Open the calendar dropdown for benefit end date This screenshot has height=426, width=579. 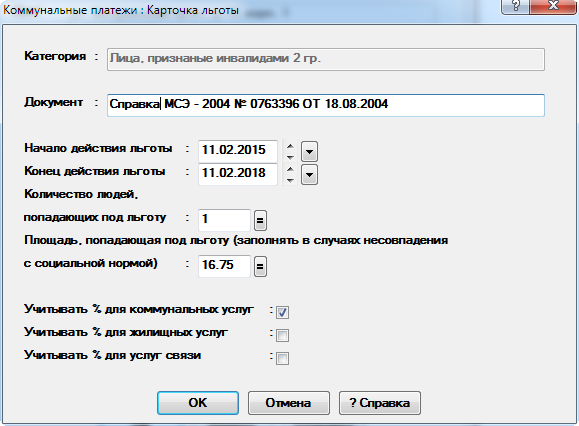point(309,175)
